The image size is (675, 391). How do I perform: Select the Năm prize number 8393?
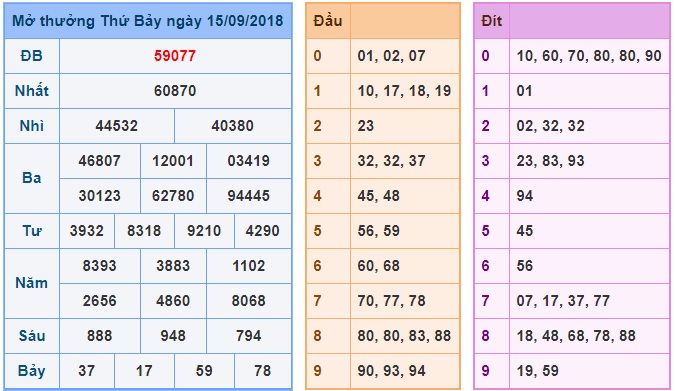pyautogui.click(x=99, y=266)
